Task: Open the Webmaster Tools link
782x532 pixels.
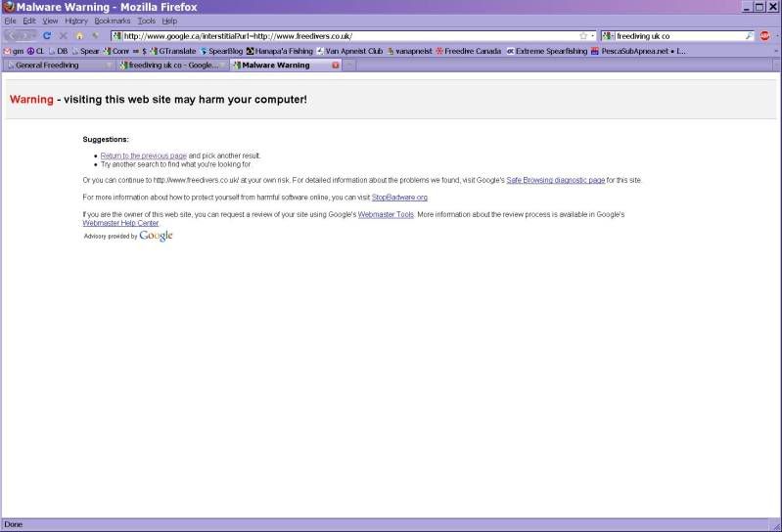Action: (x=386, y=214)
